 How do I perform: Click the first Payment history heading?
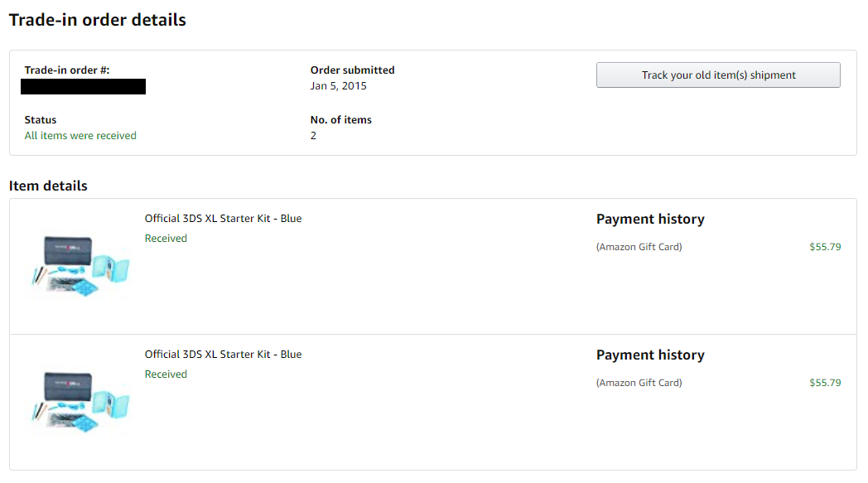[650, 219]
